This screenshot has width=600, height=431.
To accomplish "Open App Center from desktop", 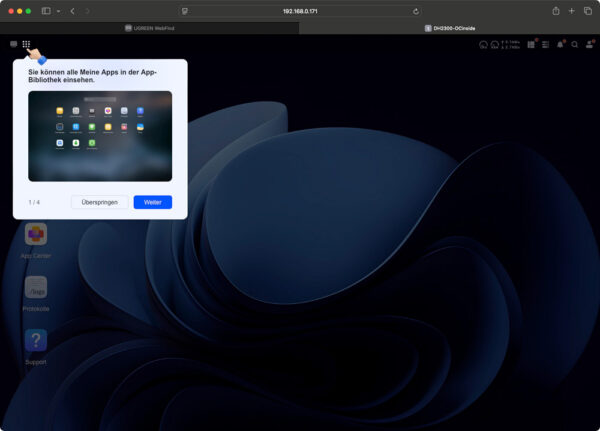I will pos(36,235).
